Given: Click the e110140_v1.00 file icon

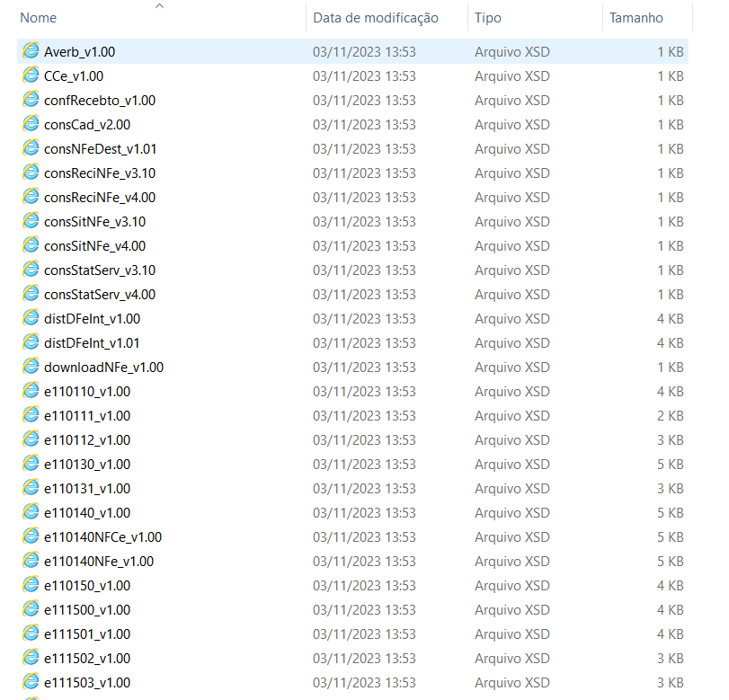Looking at the screenshot, I should pyautogui.click(x=31, y=512).
